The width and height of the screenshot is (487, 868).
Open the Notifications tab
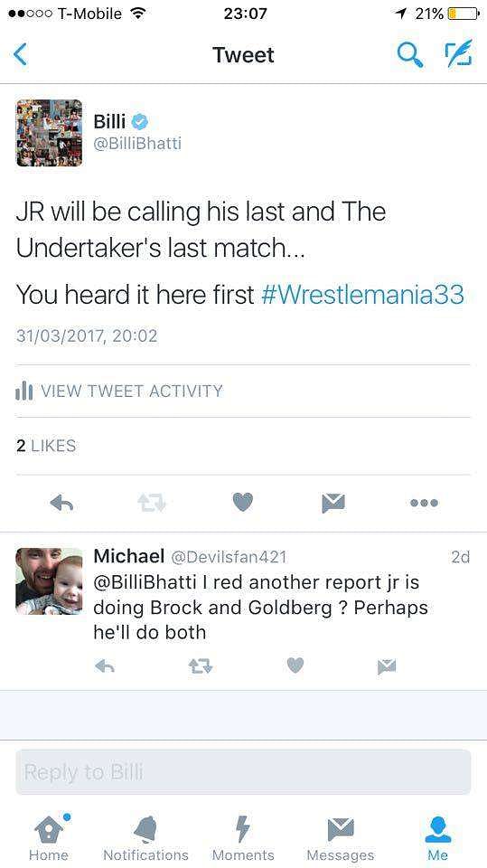click(x=146, y=837)
